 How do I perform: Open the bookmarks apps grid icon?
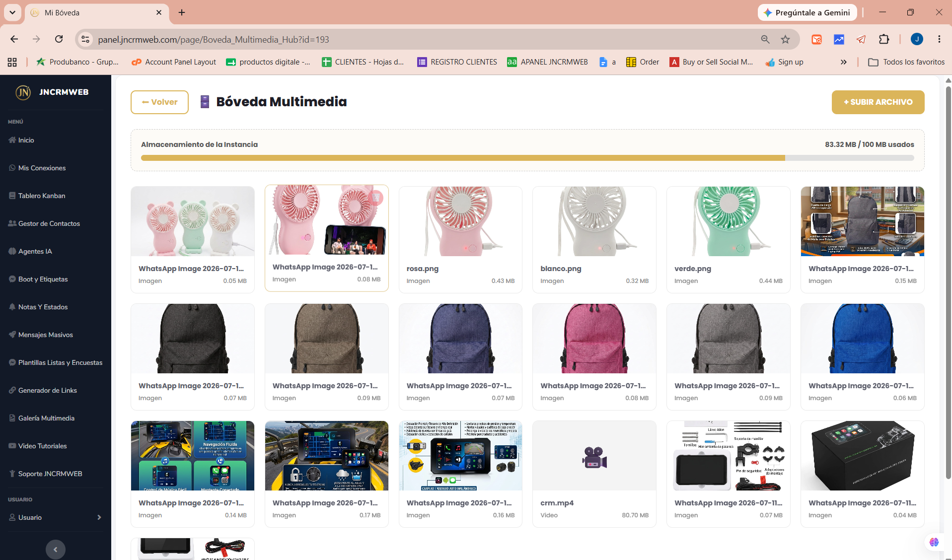(x=12, y=62)
